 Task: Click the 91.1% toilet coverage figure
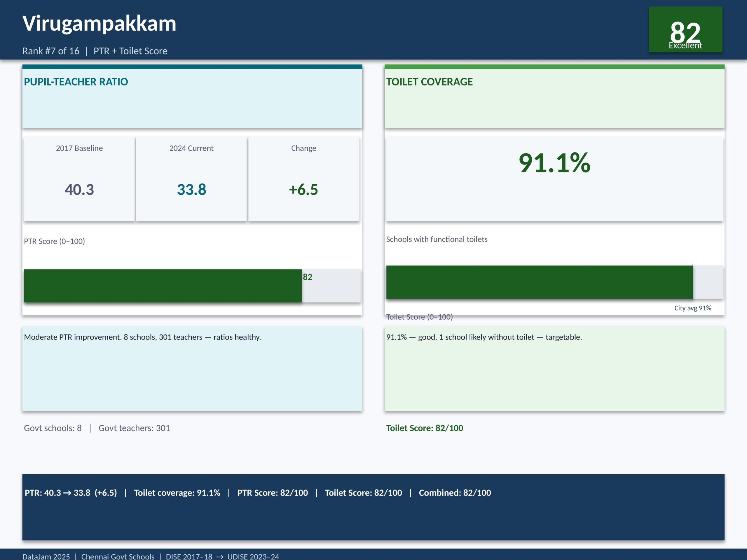(554, 163)
